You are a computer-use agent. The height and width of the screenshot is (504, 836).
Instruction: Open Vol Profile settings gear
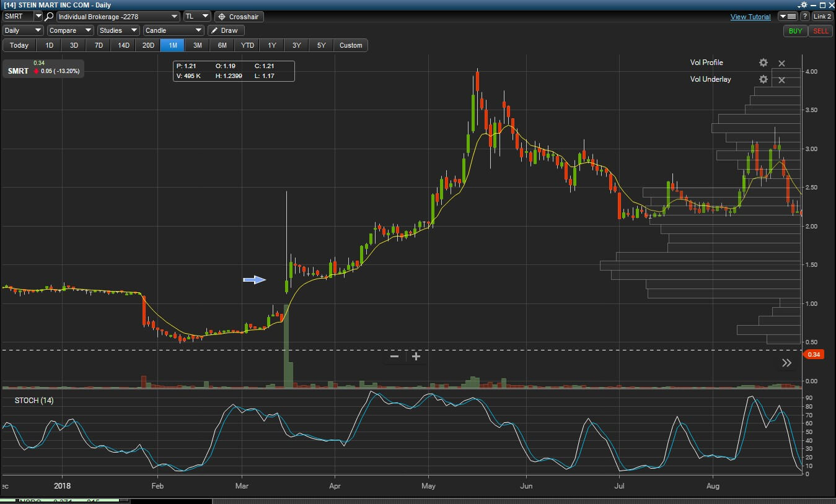[763, 62]
